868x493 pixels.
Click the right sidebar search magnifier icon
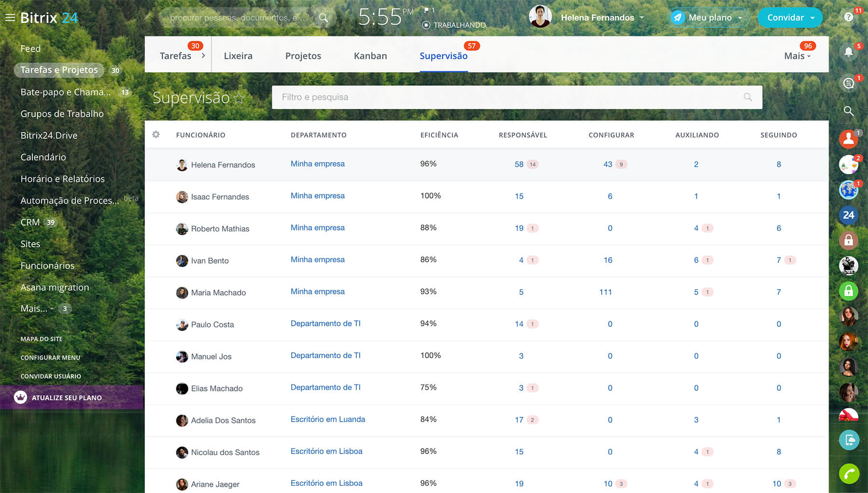[x=848, y=111]
